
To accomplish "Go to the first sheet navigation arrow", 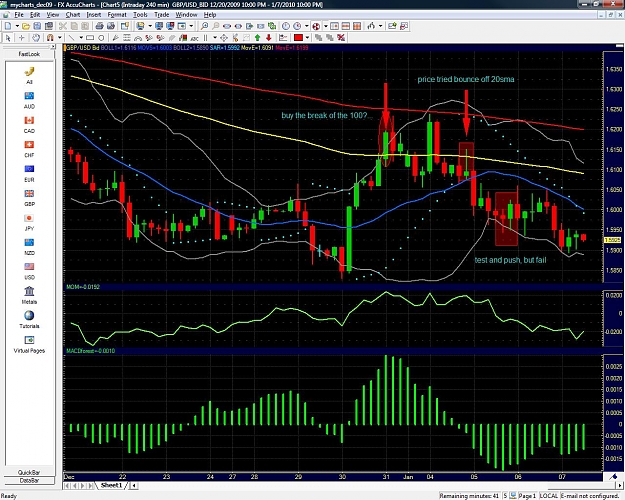I will click(x=67, y=486).
